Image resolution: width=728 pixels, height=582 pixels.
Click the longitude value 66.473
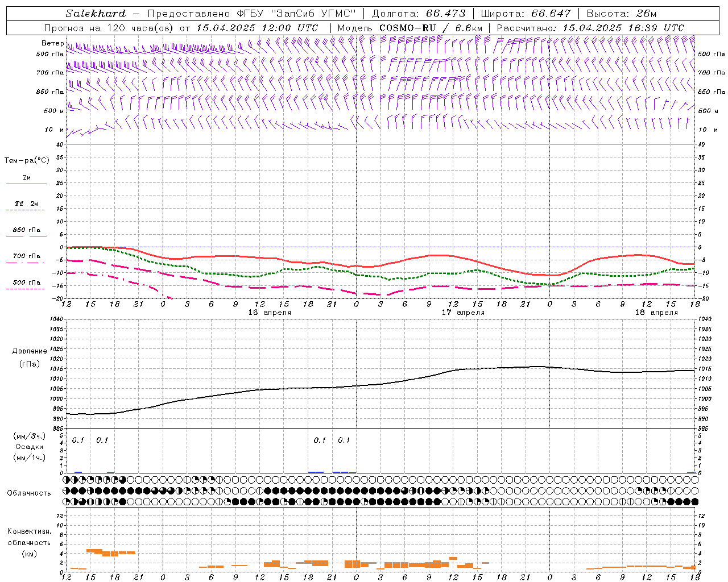tap(445, 14)
